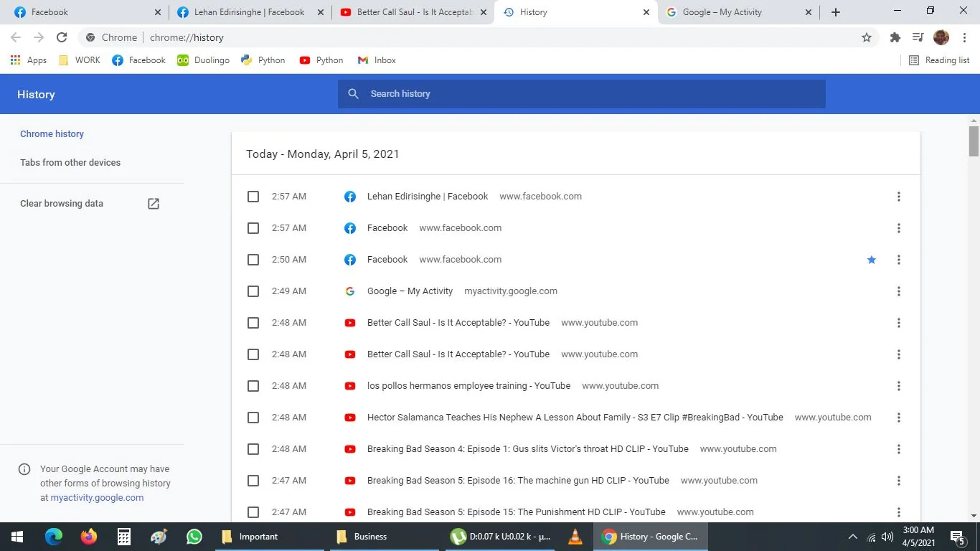Image resolution: width=980 pixels, height=551 pixels.
Task: Select Tabs from other devices
Action: click(70, 163)
